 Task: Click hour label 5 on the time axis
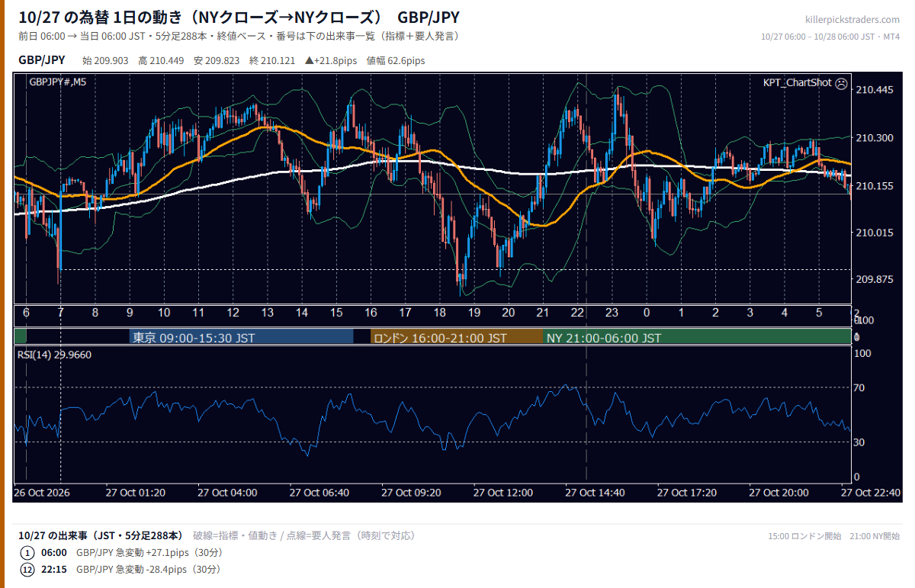point(819,313)
